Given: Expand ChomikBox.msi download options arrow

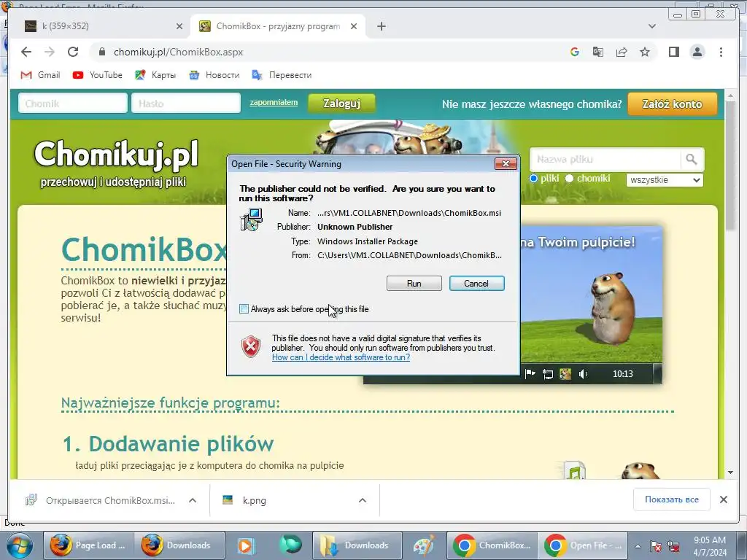Looking at the screenshot, I should (193, 500).
